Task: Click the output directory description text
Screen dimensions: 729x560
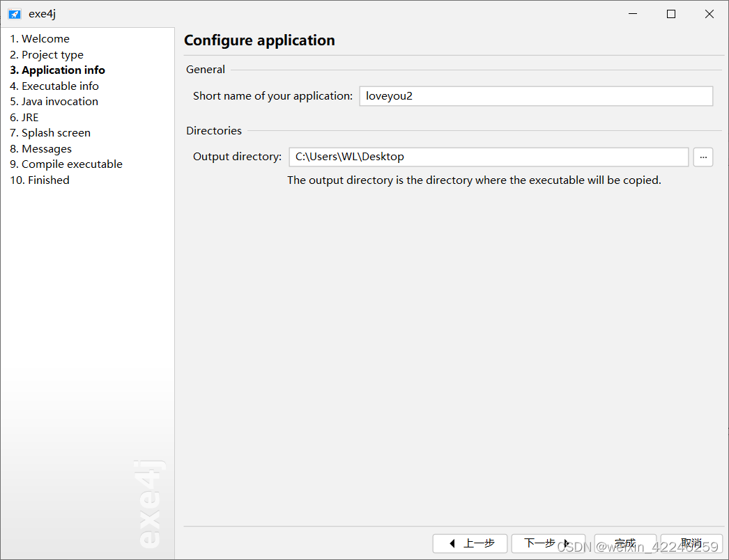Action: click(x=474, y=180)
